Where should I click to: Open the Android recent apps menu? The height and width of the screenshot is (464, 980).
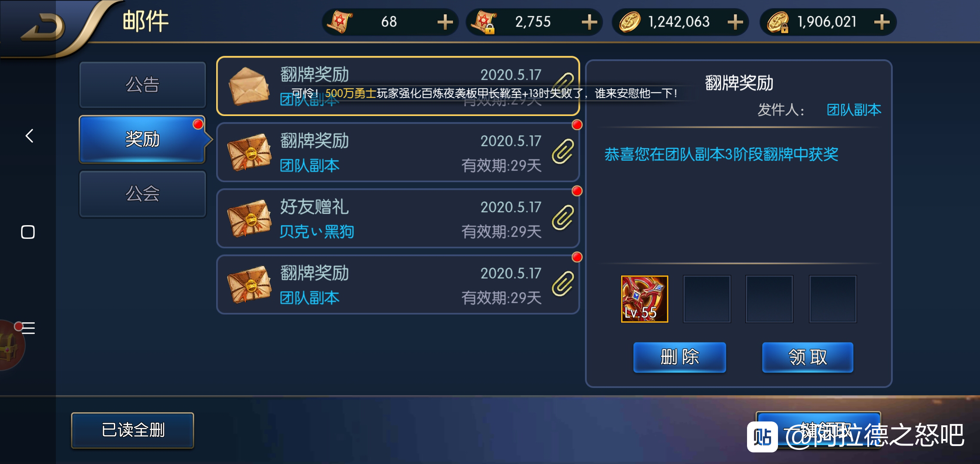[28, 328]
